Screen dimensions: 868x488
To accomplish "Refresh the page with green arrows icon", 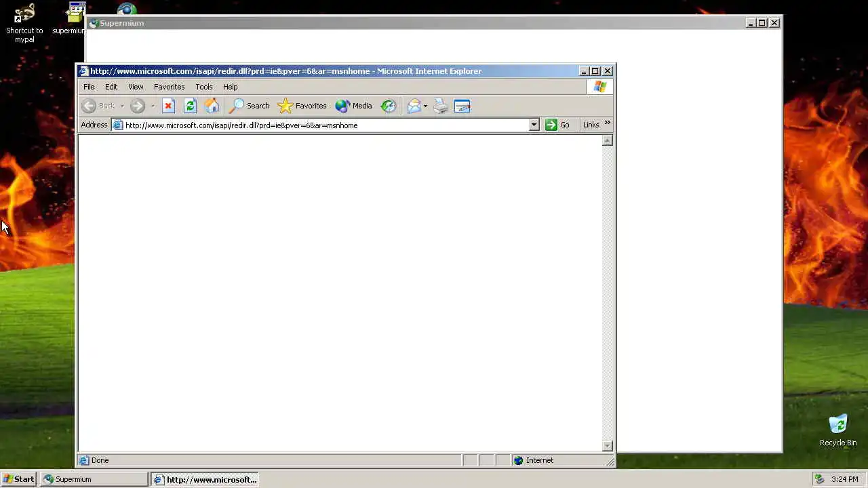I will click(190, 106).
